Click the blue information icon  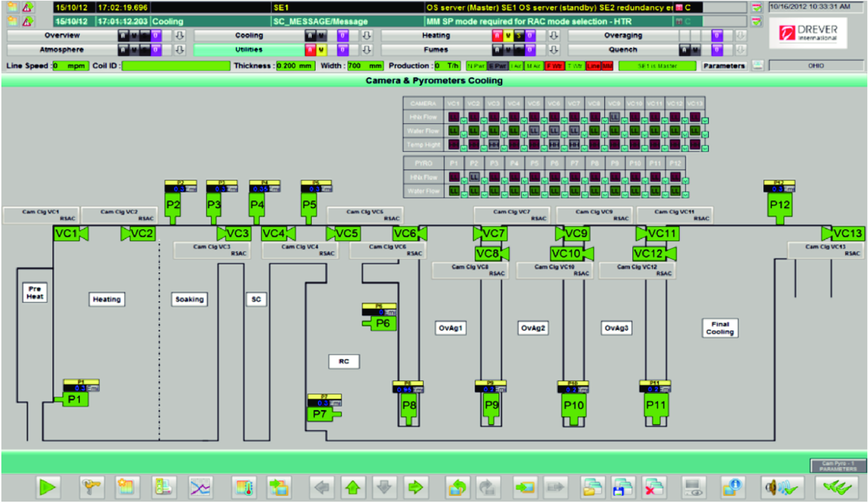tap(733, 487)
